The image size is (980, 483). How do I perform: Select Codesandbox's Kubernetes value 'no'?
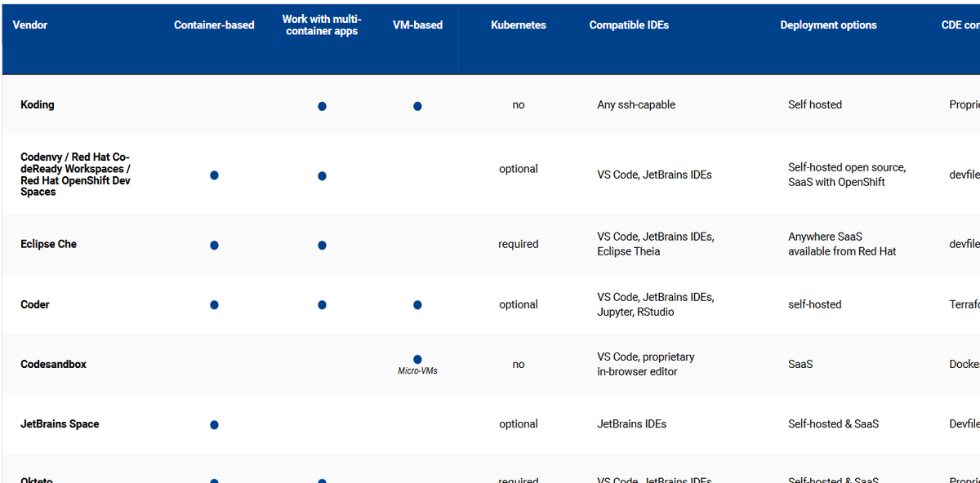click(x=519, y=365)
